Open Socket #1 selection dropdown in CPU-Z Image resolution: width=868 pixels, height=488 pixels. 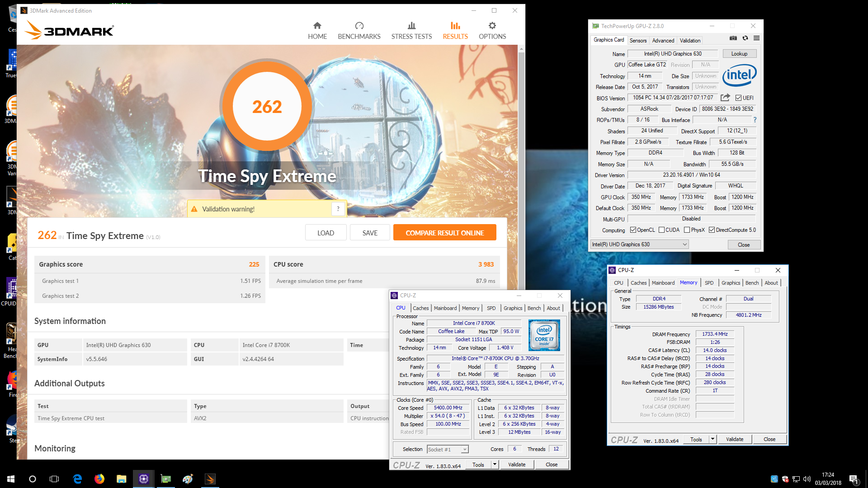(x=448, y=449)
